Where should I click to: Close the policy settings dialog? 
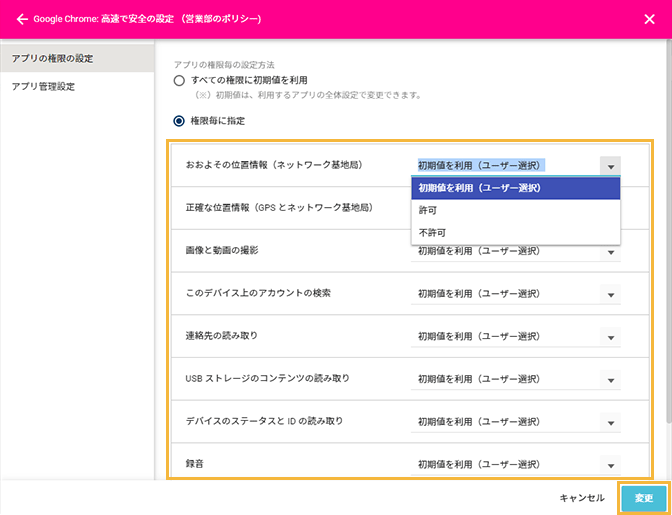click(x=649, y=19)
